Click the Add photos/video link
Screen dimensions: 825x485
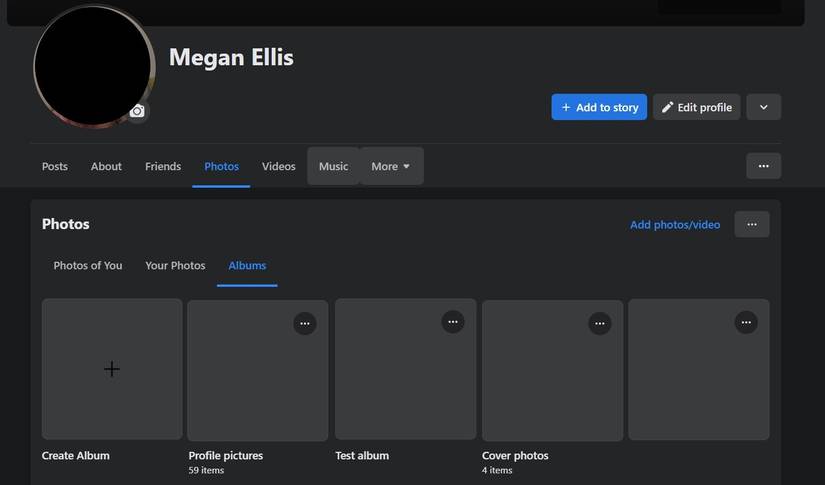click(x=675, y=225)
